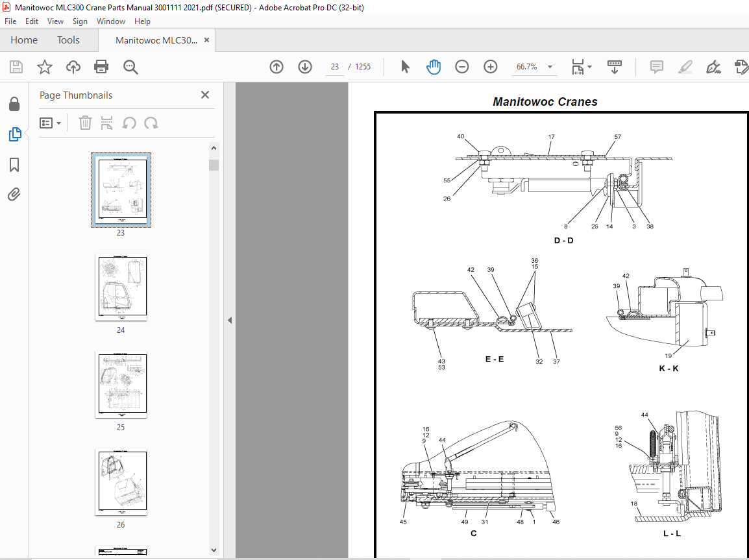Select page 25 thumbnail
749x560 pixels.
[x=121, y=384]
